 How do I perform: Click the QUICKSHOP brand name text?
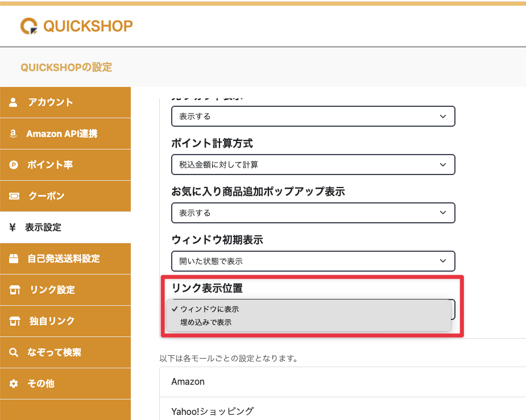[x=88, y=26]
